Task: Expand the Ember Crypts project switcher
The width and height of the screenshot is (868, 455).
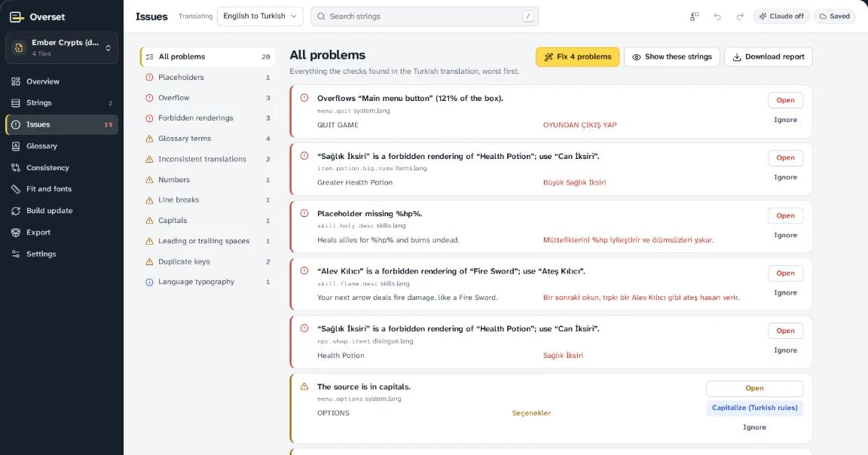Action: [62, 47]
